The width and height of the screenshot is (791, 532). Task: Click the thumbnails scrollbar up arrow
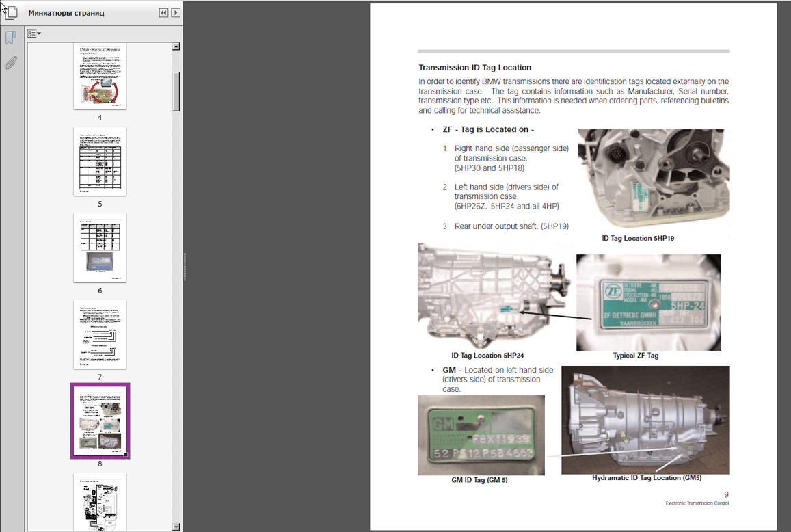[176, 47]
